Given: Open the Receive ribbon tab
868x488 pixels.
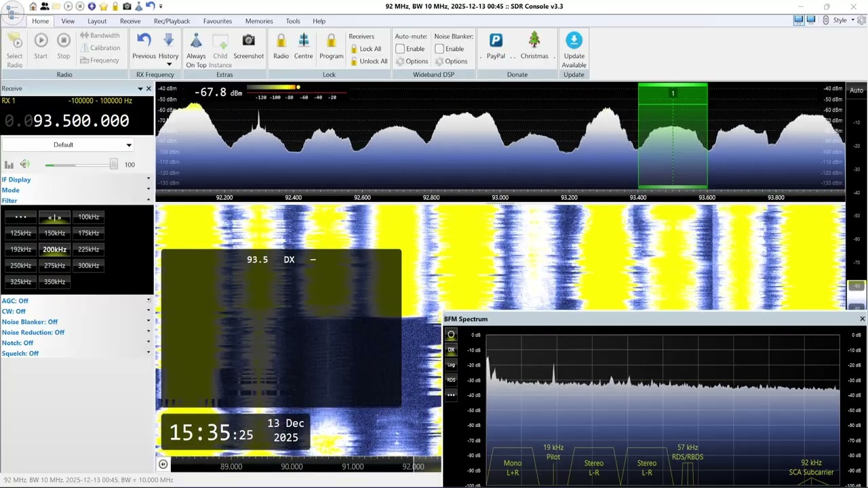Looking at the screenshot, I should point(130,21).
